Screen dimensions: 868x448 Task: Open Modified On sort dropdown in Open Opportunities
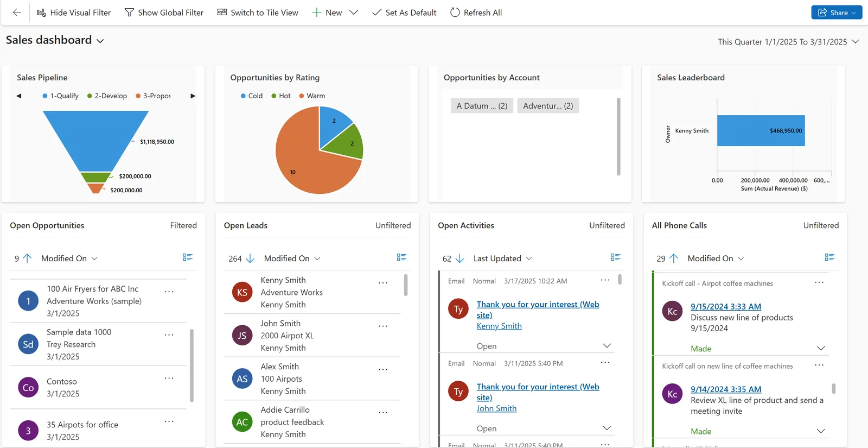pos(69,258)
